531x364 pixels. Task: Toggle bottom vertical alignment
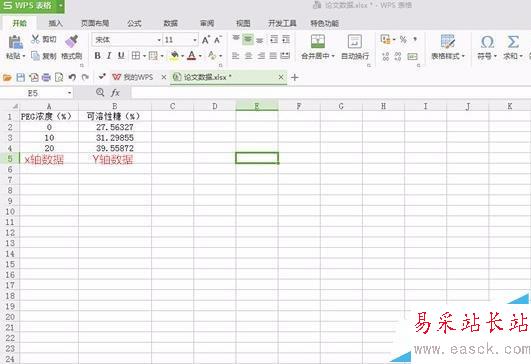click(x=260, y=40)
